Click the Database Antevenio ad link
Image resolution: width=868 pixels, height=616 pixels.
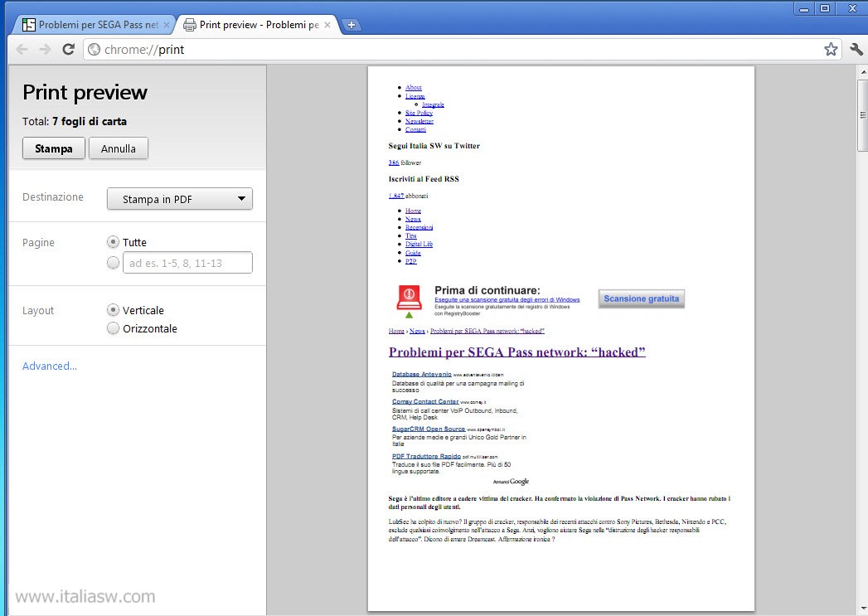coord(422,374)
